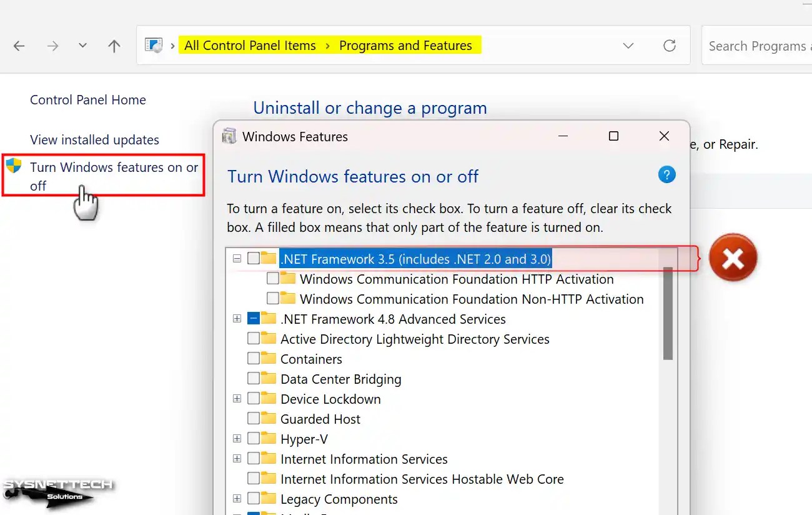Go back using the Back arrow
The image size is (812, 515).
[19, 46]
